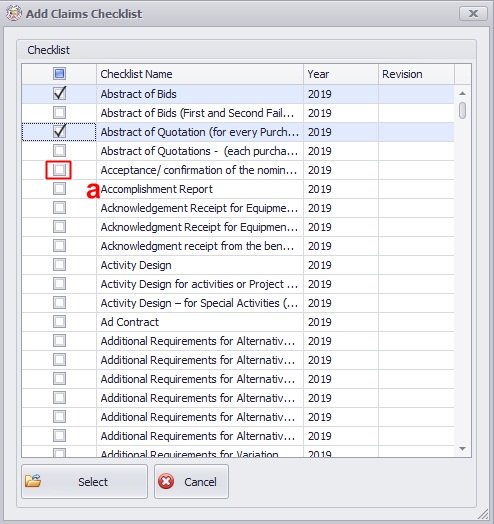The image size is (494, 524).
Task: Check the Acknowledgement Receipt for Equipme... checkbox
Action: [x=59, y=208]
